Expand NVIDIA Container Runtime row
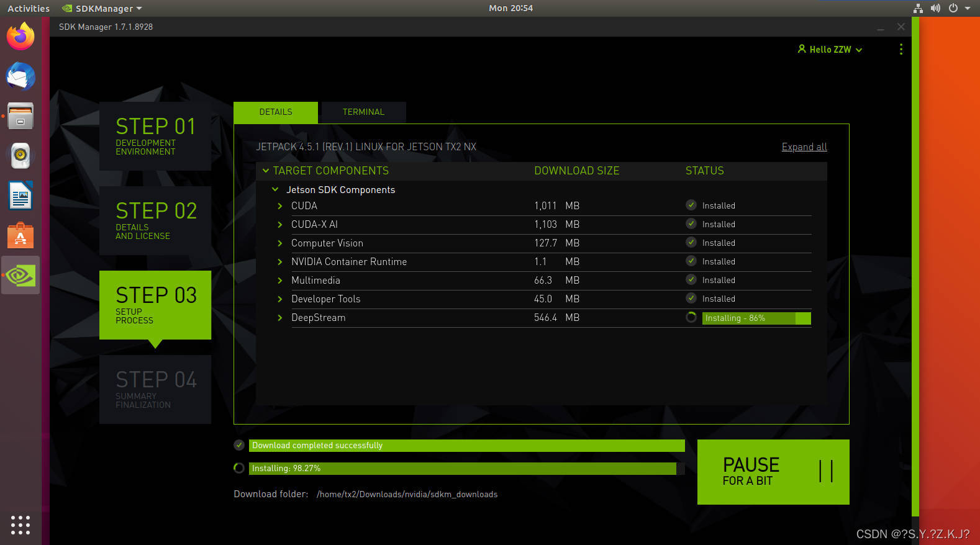 [280, 261]
